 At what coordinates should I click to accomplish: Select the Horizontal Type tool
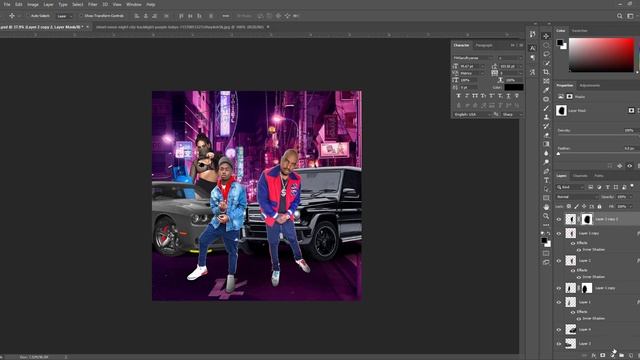pyautogui.click(x=546, y=180)
